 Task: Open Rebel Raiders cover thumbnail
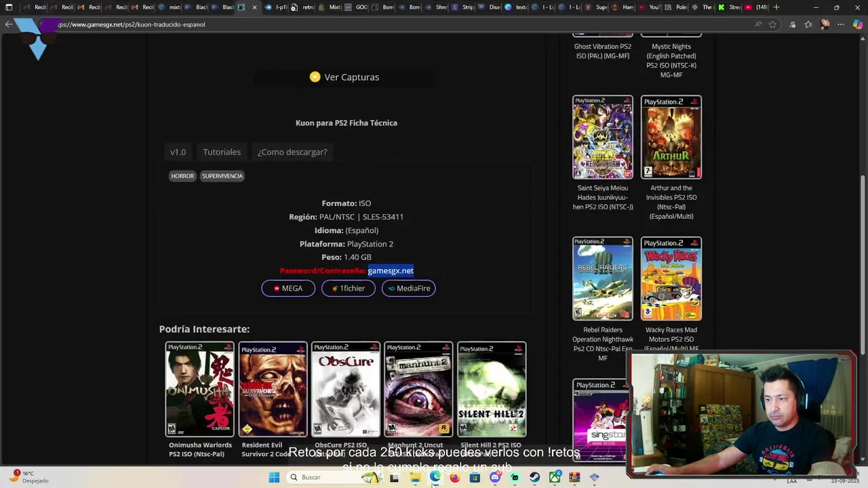click(x=603, y=279)
